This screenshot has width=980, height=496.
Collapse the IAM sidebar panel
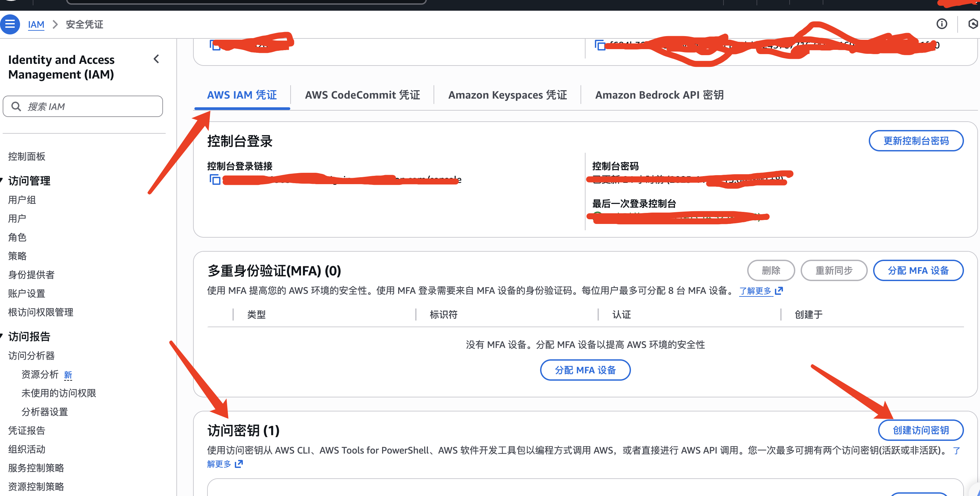pyautogui.click(x=156, y=59)
